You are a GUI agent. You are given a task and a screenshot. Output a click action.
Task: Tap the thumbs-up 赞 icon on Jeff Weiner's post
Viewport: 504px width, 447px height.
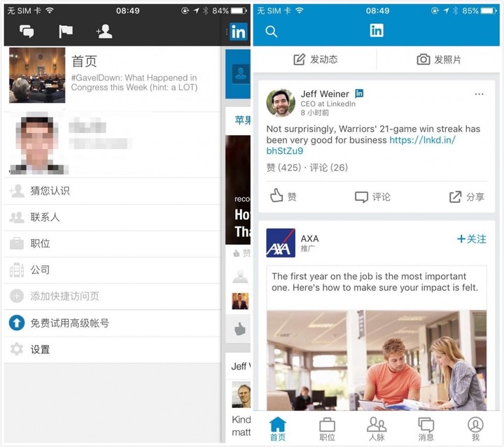(x=276, y=197)
